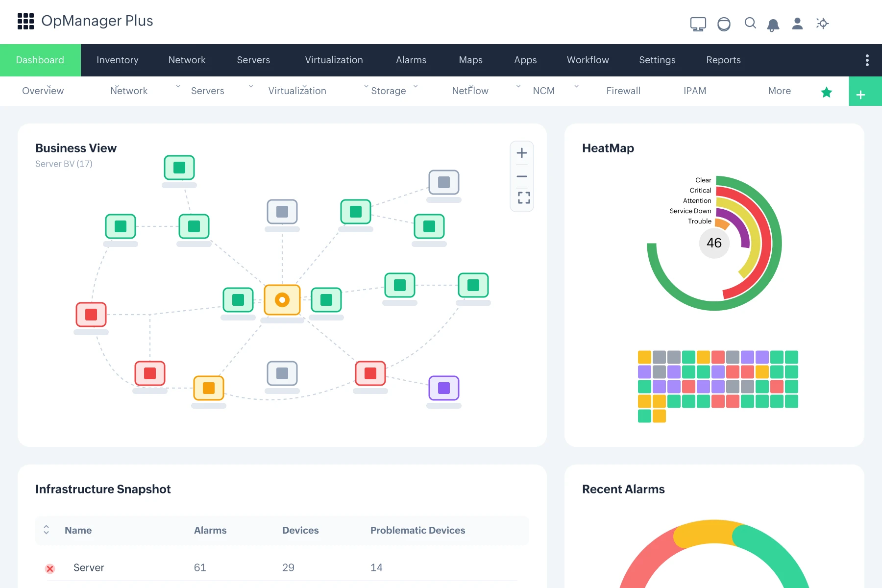Image resolution: width=882 pixels, height=588 pixels.
Task: Sort table using the Name column arrows
Action: (47, 530)
